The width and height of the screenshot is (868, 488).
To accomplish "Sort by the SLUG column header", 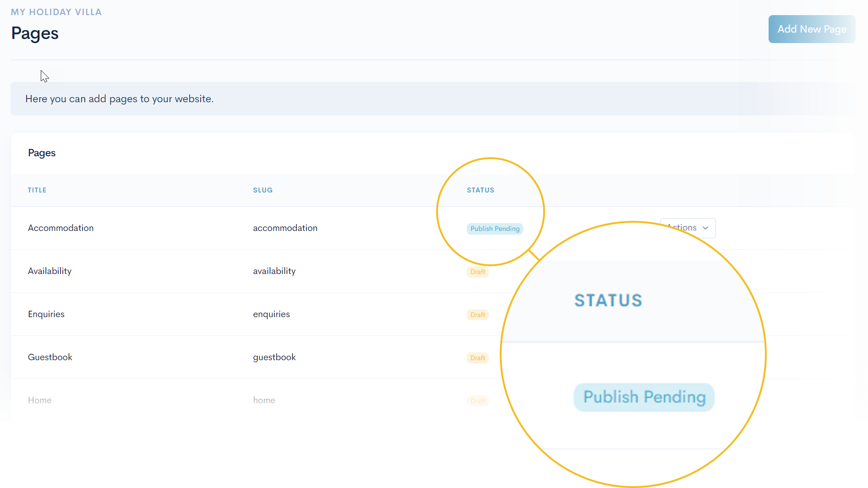I will (262, 190).
